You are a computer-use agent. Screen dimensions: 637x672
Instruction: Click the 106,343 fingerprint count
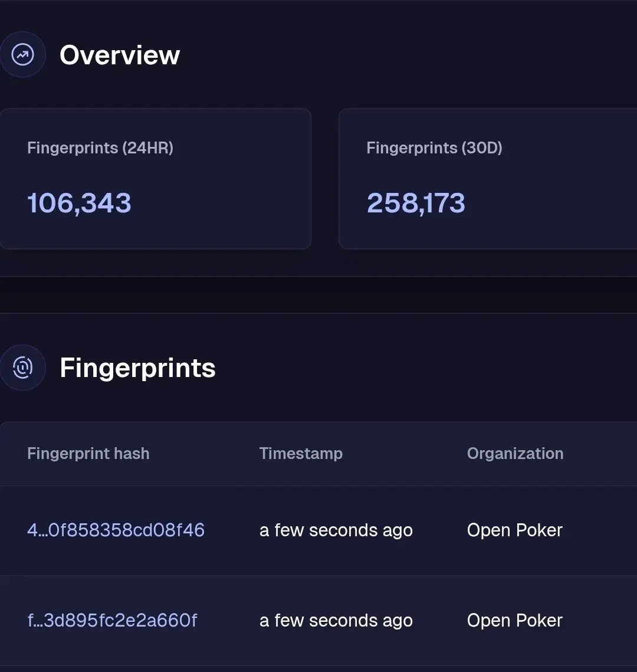pos(79,203)
